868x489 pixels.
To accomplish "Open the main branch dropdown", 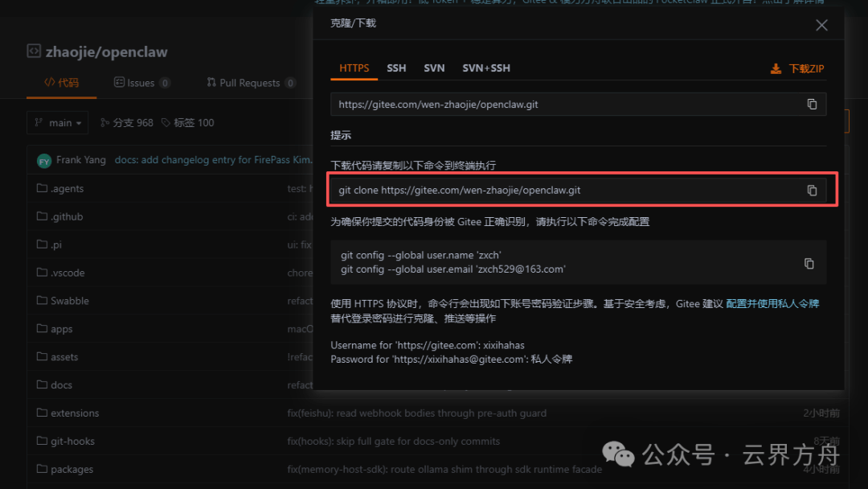I will (59, 123).
